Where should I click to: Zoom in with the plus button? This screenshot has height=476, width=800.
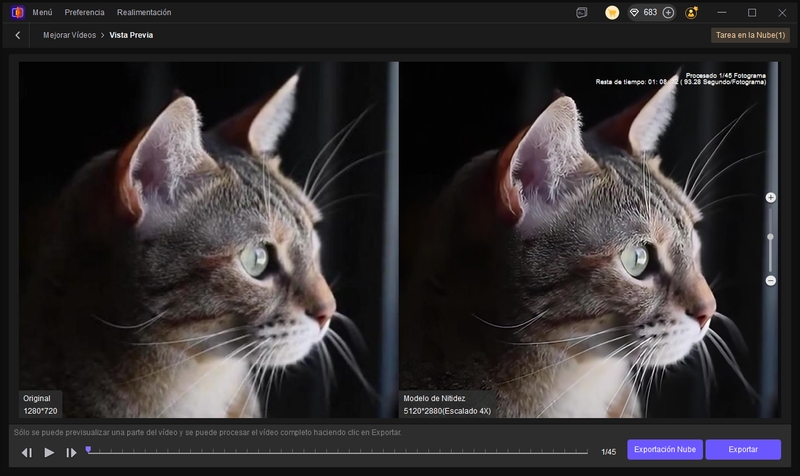pos(770,197)
